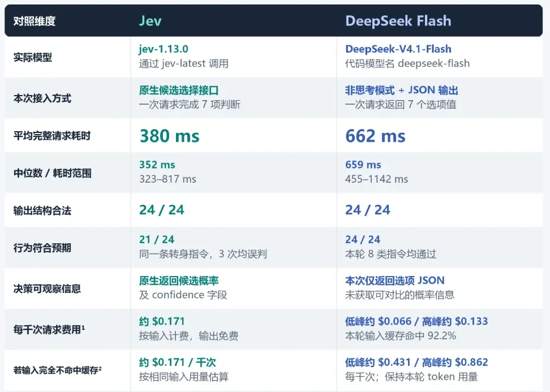This screenshot has width=550, height=392.
Task: Click '代码模型名 deepseek-flash' text
Action: click(x=407, y=63)
